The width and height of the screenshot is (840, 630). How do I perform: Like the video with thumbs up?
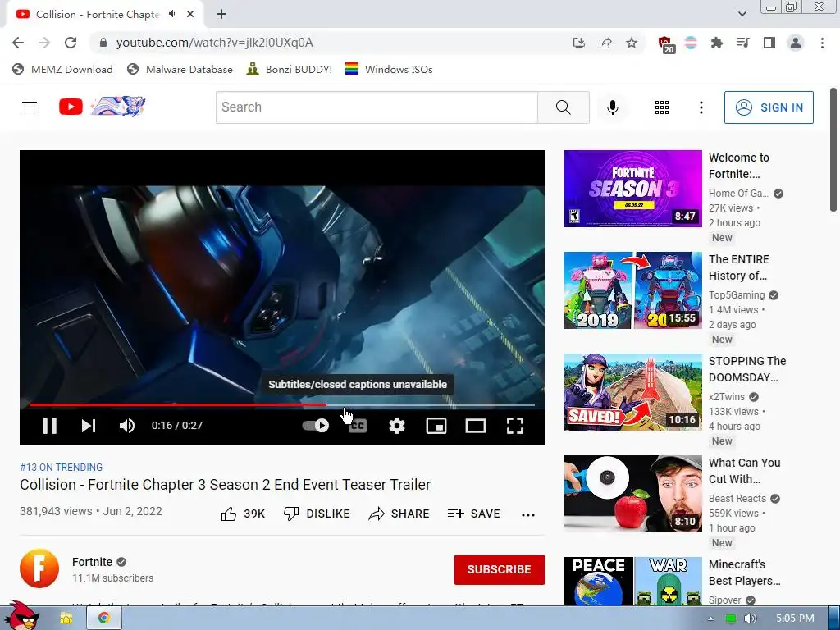coord(243,514)
